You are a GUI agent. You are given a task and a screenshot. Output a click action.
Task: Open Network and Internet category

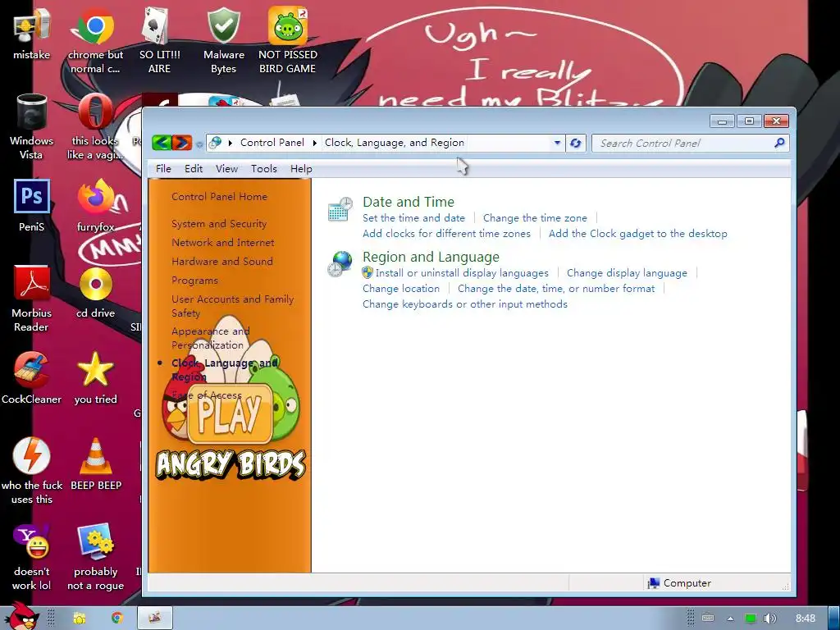coord(223,243)
